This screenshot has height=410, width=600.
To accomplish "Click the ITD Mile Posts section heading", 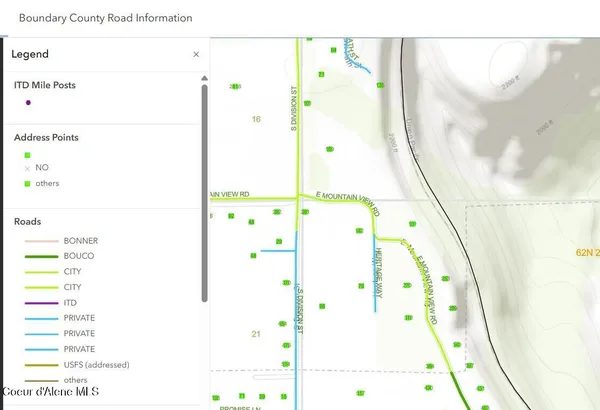I will (x=44, y=85).
